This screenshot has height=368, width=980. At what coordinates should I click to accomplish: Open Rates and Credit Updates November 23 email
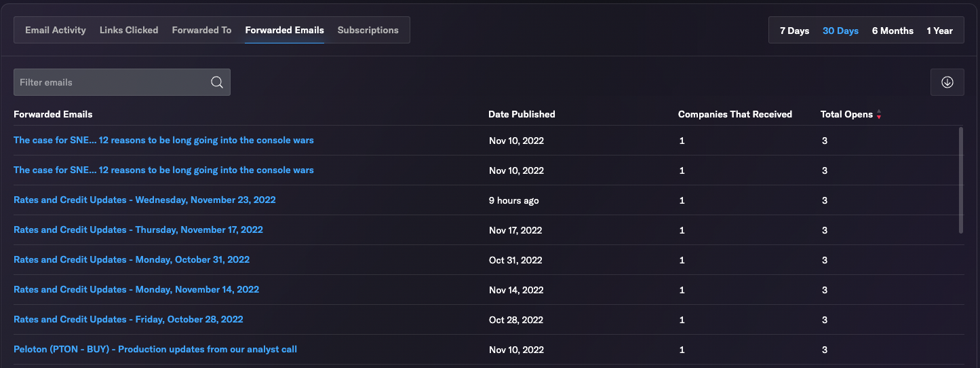pyautogui.click(x=144, y=200)
